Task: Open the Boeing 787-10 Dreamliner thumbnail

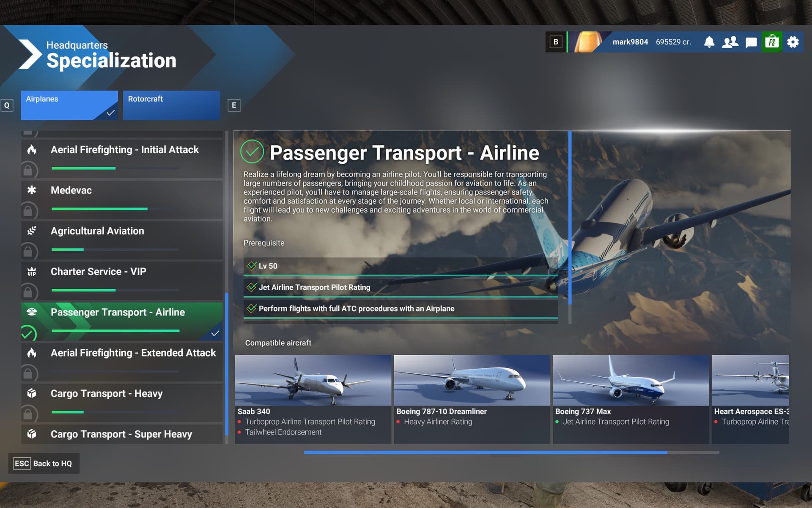Action: click(472, 380)
